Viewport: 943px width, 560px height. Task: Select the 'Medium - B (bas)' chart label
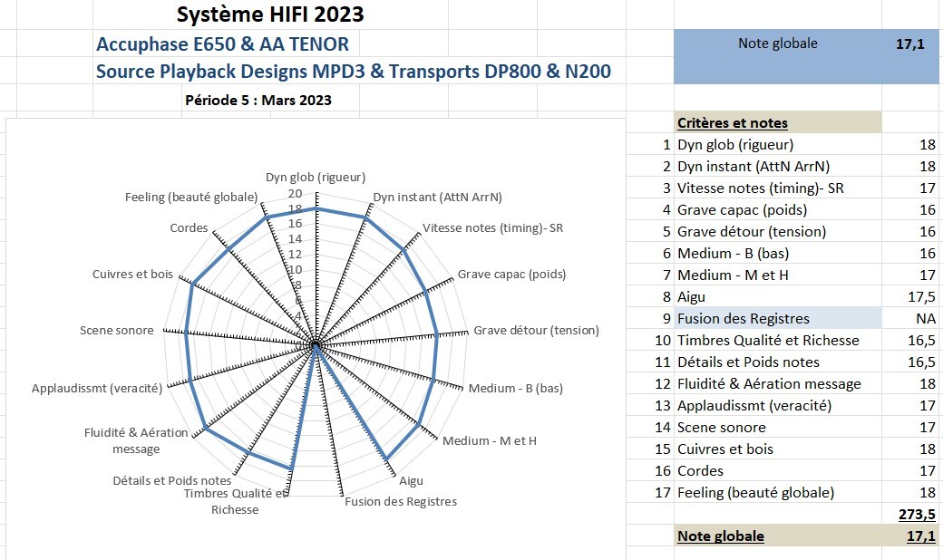[x=515, y=389]
